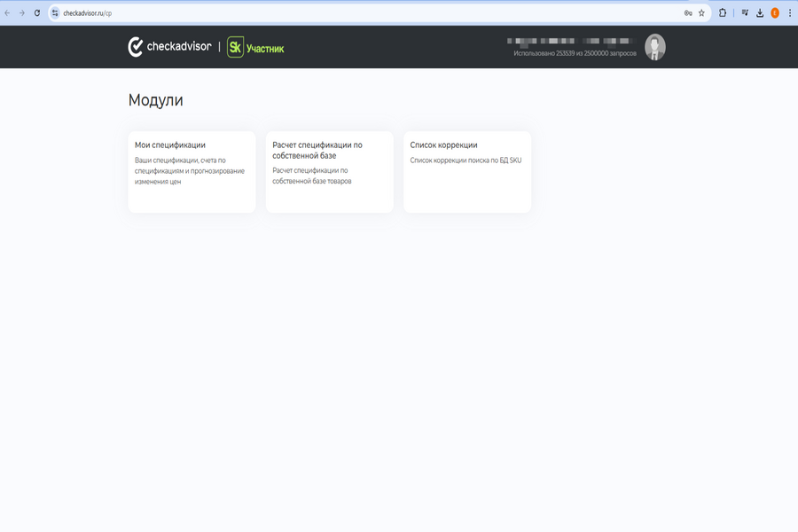Click the blurred user name in the header
Image resolution: width=798 pixels, height=532 pixels.
(x=569, y=41)
